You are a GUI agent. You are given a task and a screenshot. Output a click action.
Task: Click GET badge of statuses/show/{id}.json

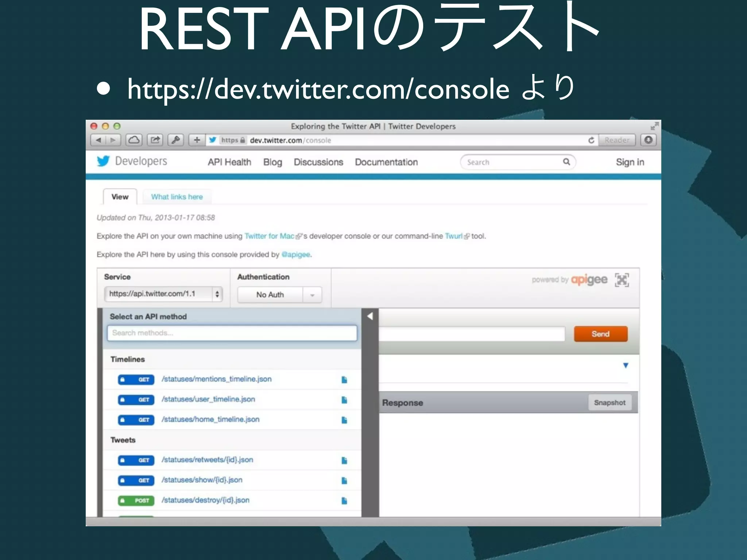coord(136,481)
